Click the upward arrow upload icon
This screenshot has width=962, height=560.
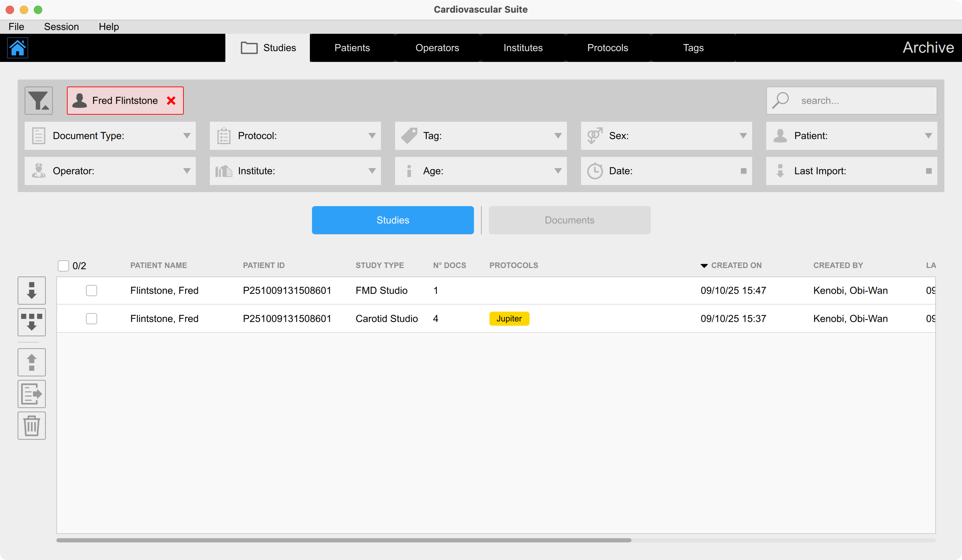click(x=32, y=362)
